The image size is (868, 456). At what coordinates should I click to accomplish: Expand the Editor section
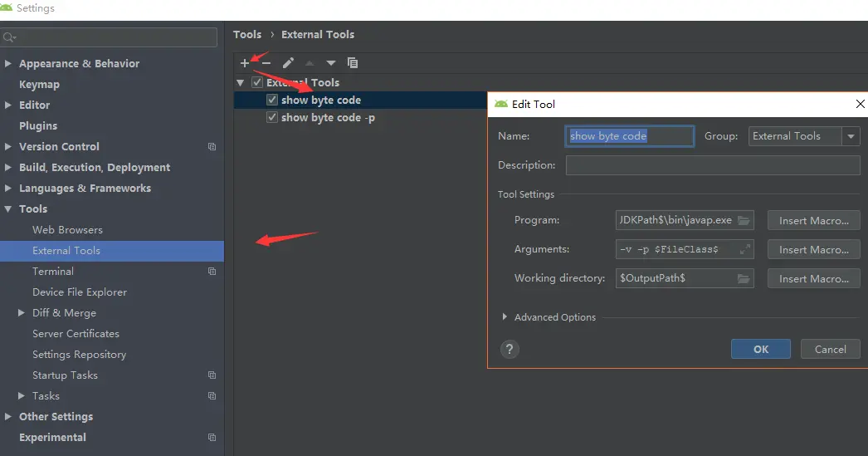pyautogui.click(x=7, y=105)
